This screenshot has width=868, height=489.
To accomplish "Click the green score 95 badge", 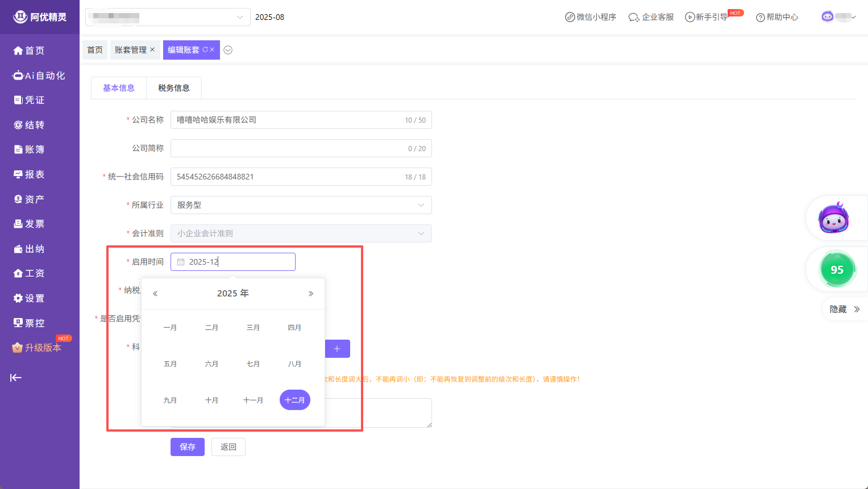I will (x=837, y=270).
